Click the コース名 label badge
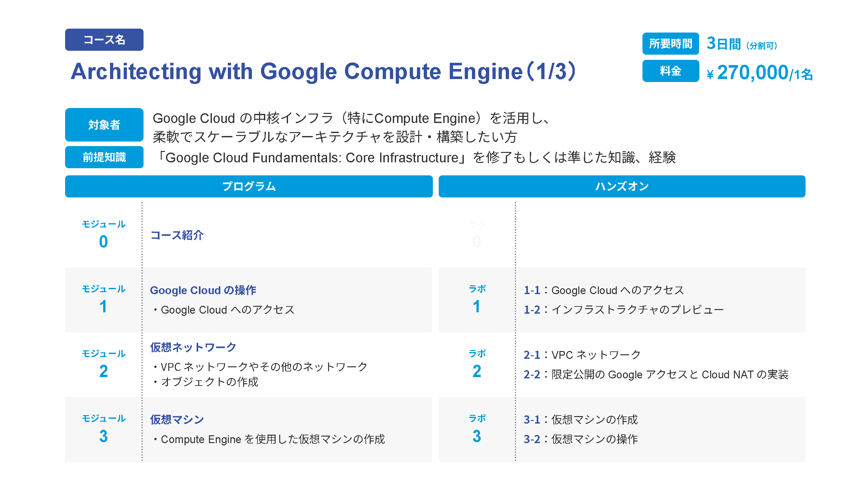This screenshot has height=488, width=868. (x=104, y=40)
